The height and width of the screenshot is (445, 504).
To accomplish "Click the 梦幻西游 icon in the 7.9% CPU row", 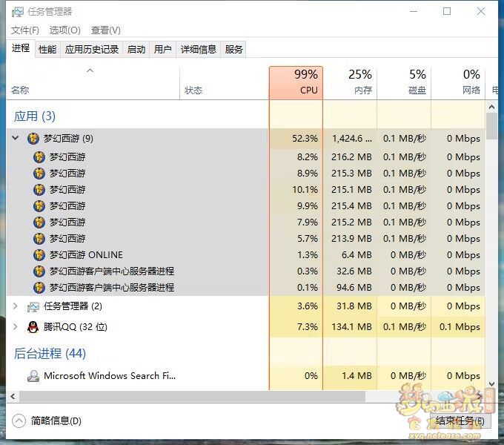I will click(39, 222).
